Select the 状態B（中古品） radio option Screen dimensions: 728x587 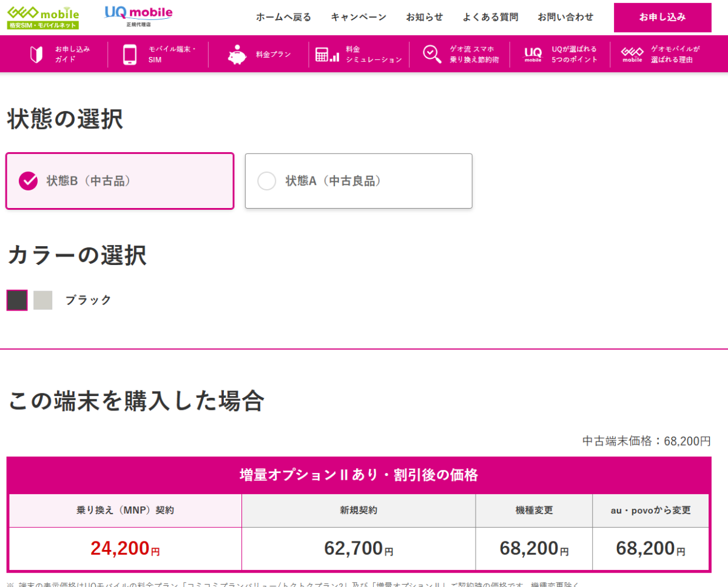tap(29, 181)
